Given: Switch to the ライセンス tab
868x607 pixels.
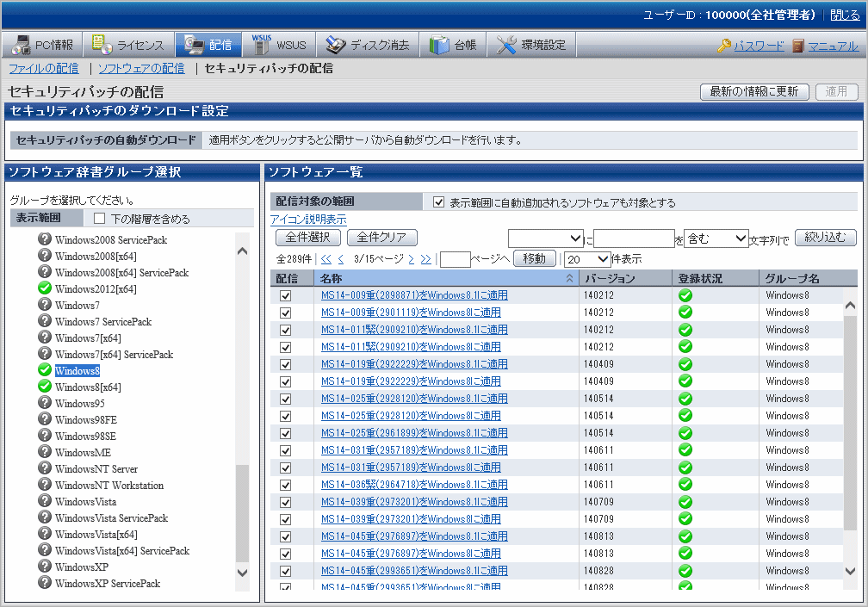Looking at the screenshot, I should (x=127, y=45).
